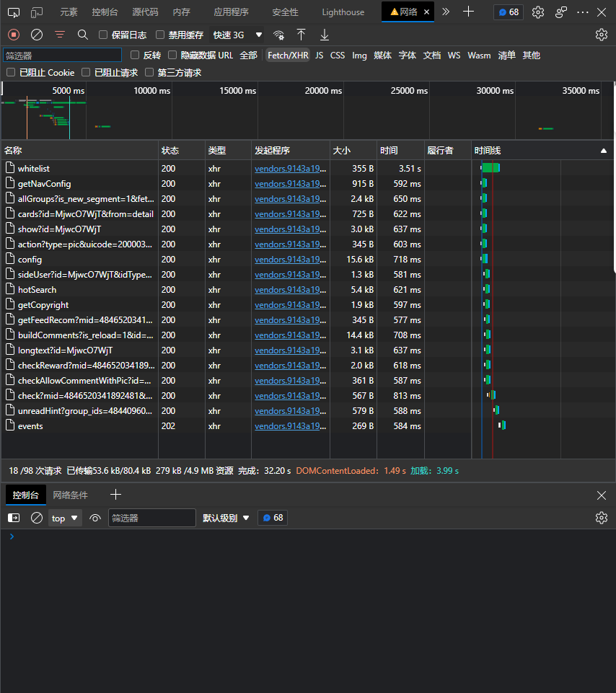Switch to the Lighthouse tab

343,12
